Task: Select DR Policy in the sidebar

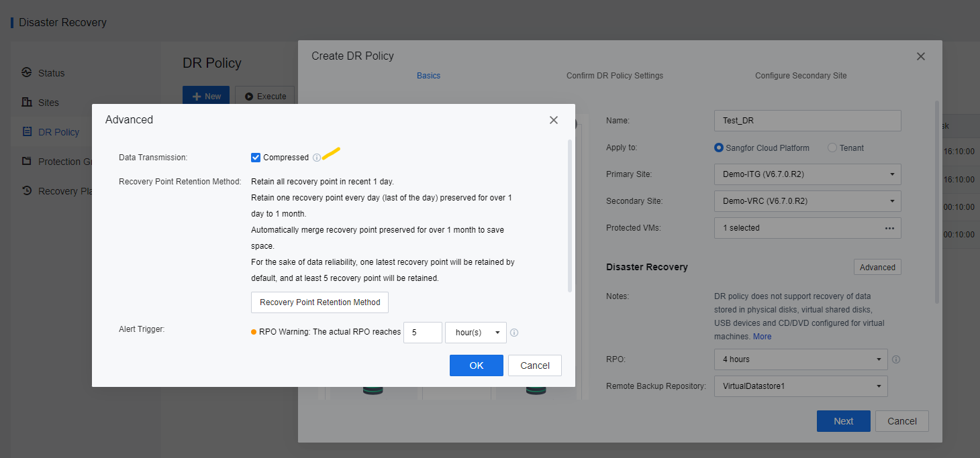Action: point(58,132)
